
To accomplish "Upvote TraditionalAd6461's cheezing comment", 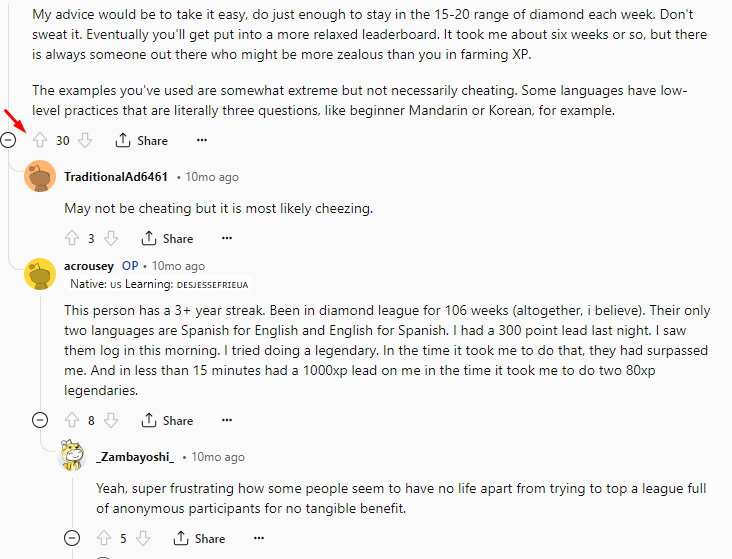I will 72,238.
